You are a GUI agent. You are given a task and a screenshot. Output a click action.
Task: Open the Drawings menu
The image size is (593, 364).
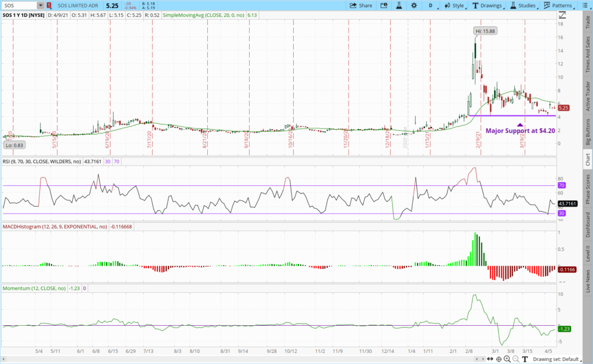coord(488,6)
